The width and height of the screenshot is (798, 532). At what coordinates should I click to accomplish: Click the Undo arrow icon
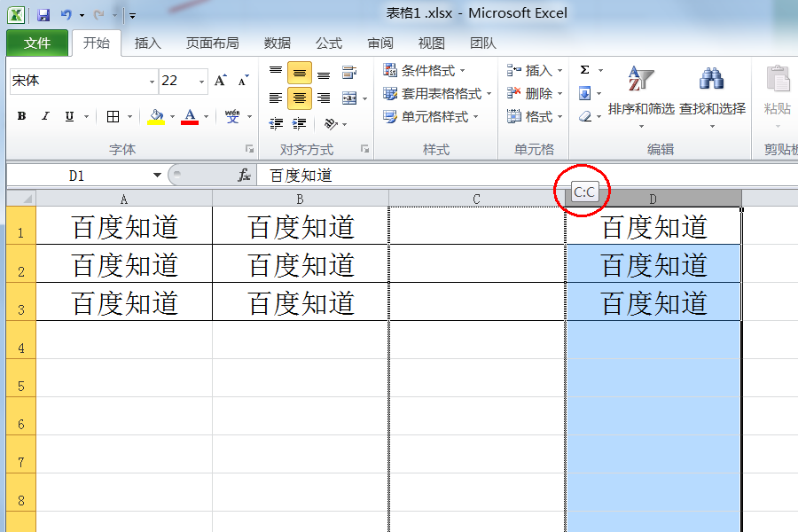pyautogui.click(x=66, y=15)
